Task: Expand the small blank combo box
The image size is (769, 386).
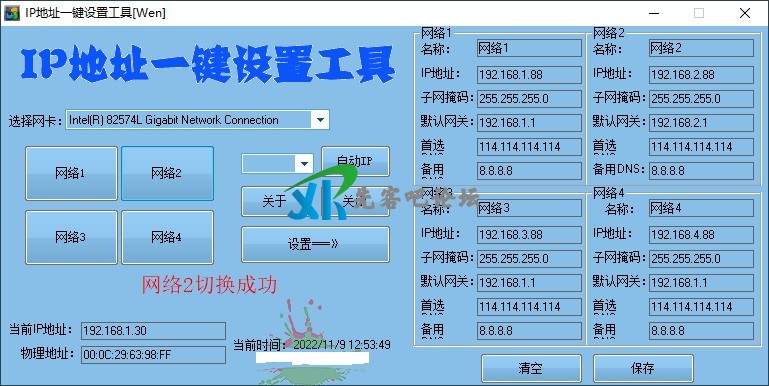Action: pos(304,164)
